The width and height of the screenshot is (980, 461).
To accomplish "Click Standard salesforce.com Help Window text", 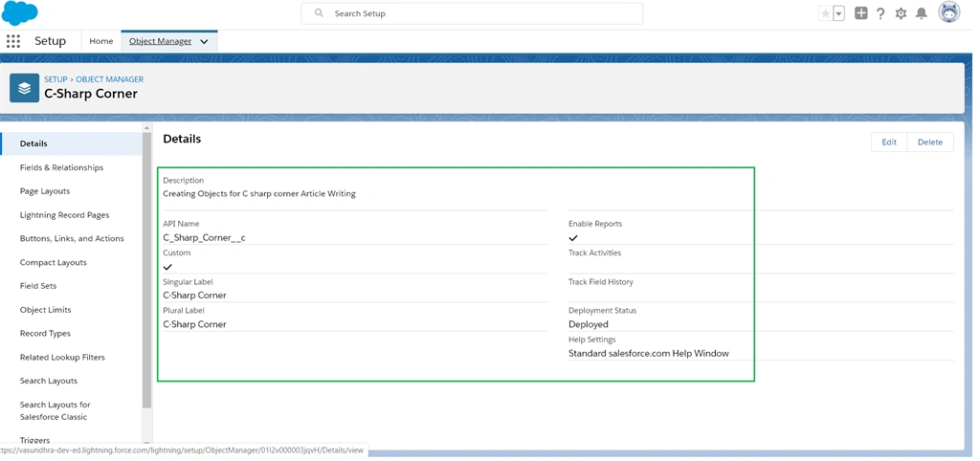I will click(649, 354).
